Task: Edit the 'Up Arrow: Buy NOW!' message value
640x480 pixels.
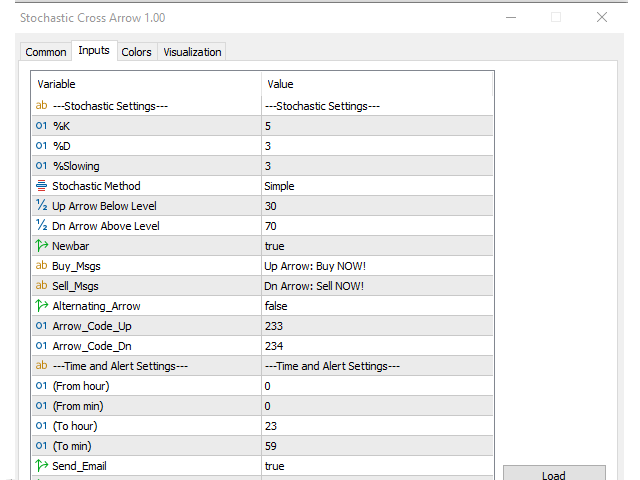Action: tap(377, 266)
